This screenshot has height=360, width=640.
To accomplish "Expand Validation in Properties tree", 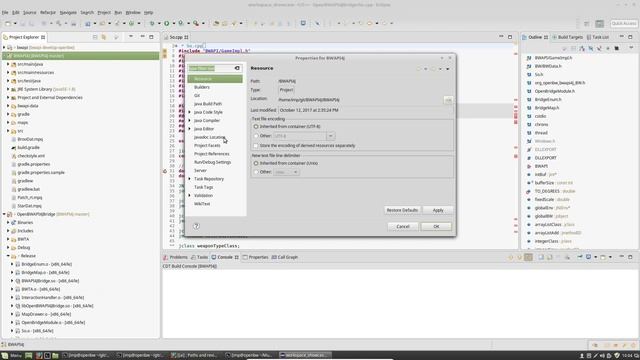I will pos(189,196).
